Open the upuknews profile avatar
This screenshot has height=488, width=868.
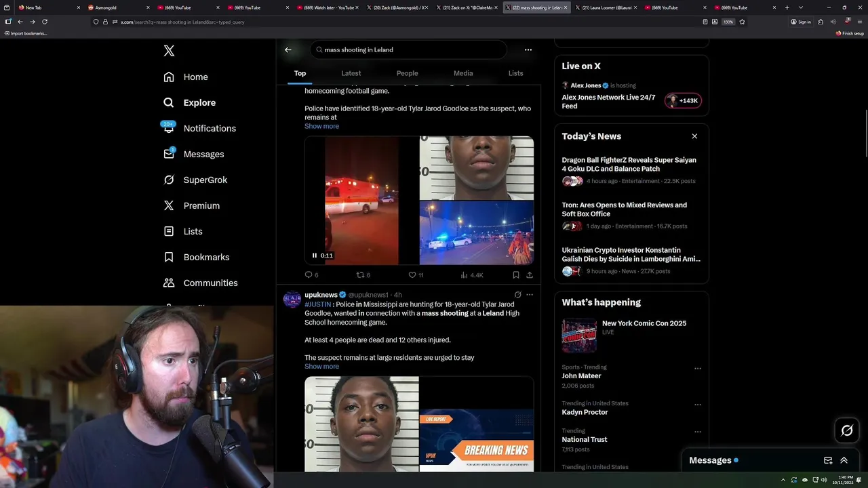[x=292, y=300]
